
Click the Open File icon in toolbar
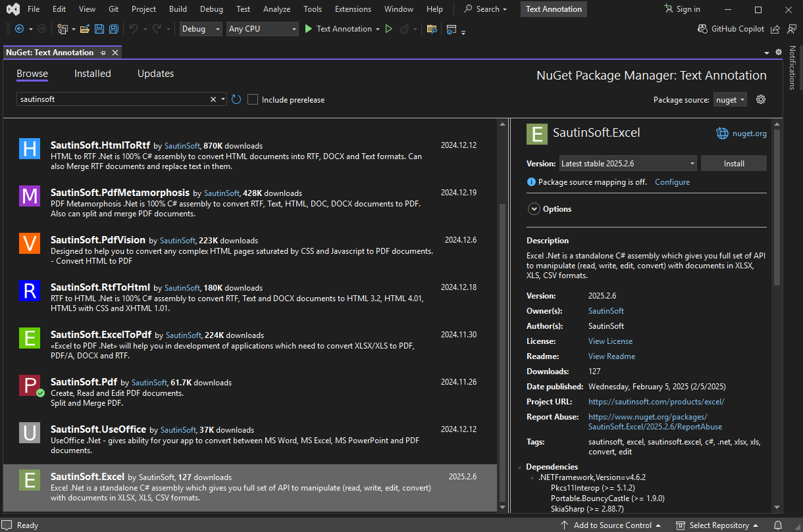pos(84,28)
